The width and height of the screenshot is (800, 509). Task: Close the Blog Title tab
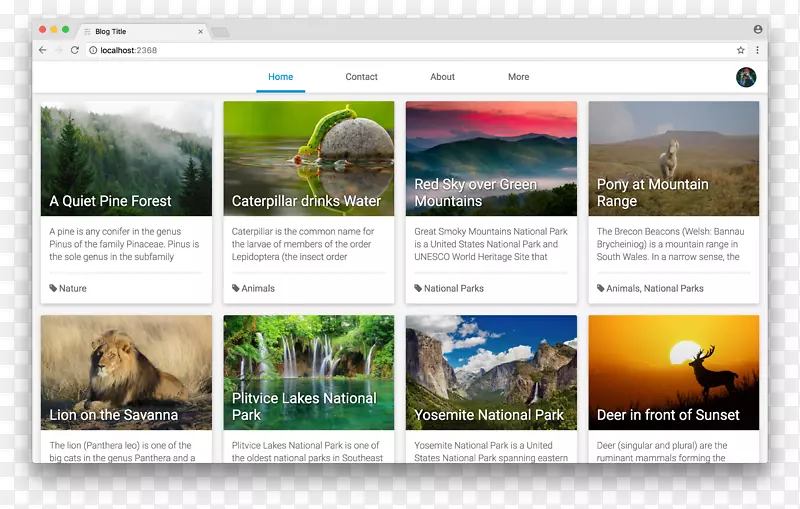click(x=200, y=31)
